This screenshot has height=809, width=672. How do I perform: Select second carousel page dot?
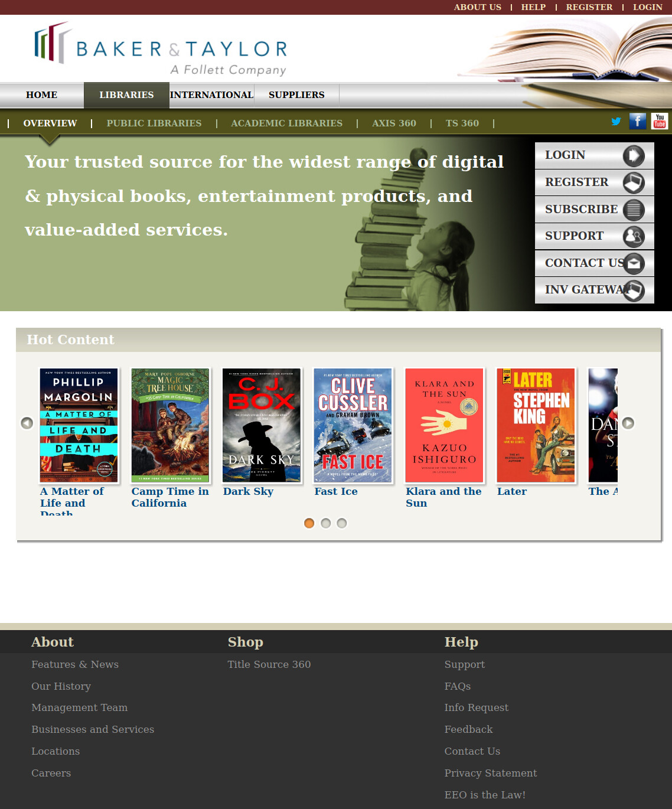(325, 523)
